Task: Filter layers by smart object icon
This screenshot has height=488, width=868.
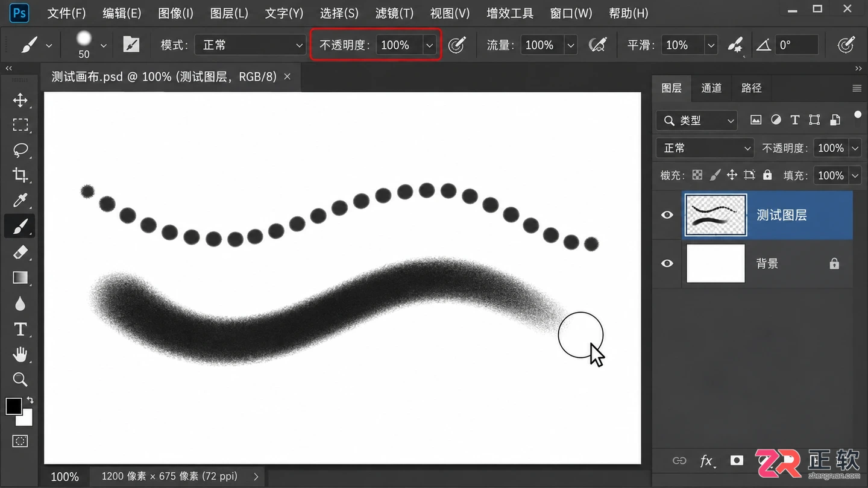Action: tap(835, 120)
